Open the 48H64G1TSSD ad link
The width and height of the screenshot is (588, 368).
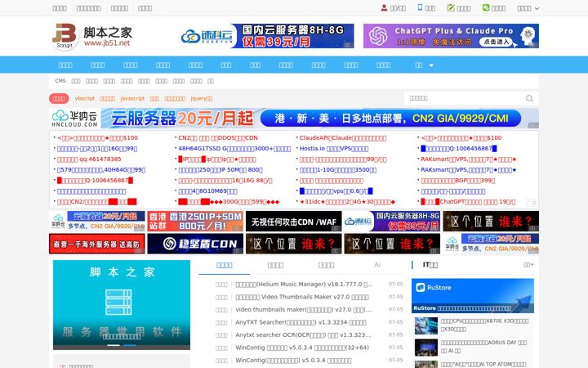[234, 149]
